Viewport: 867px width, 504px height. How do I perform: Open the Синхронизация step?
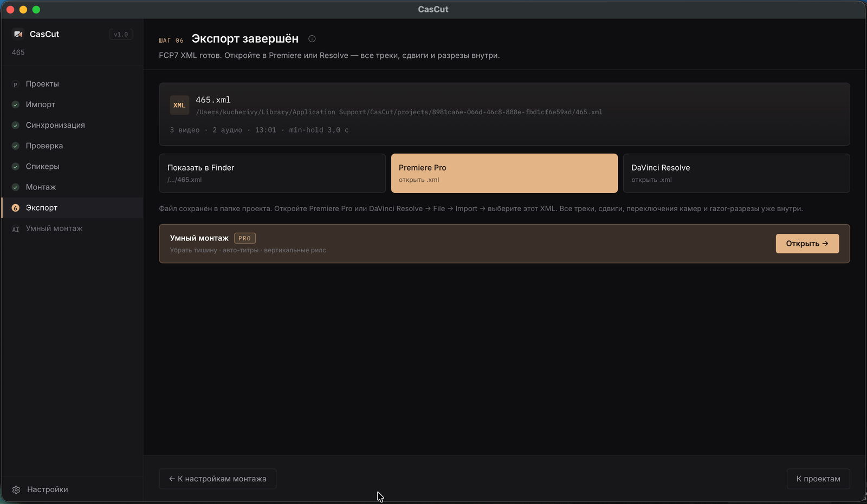73,125
